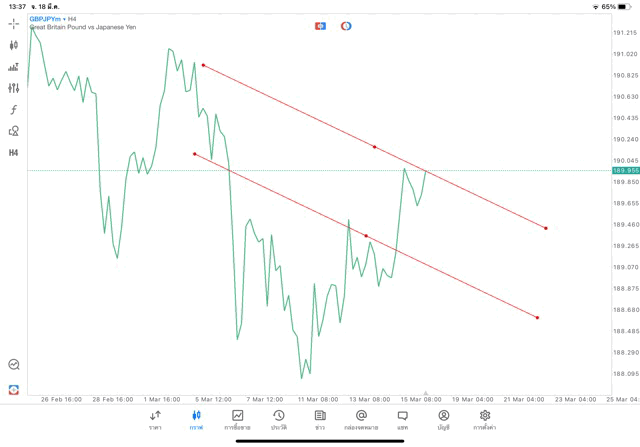
Task: Open the ประวัติ history tab
Action: coord(278,420)
